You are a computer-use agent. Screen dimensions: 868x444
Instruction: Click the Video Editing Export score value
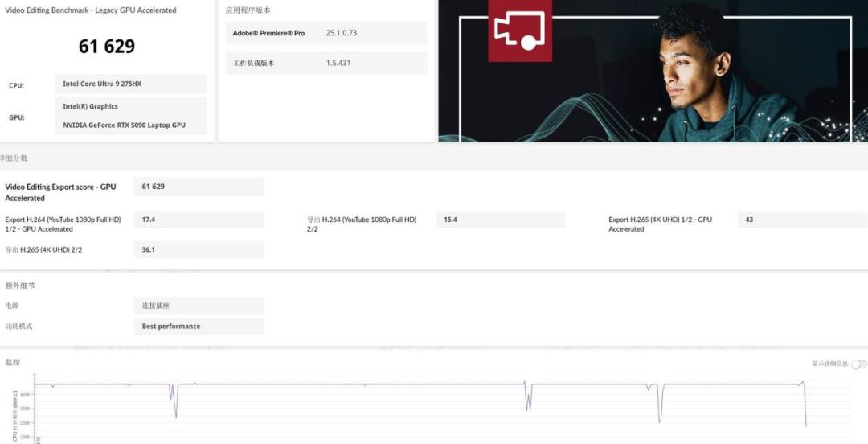tap(199, 187)
